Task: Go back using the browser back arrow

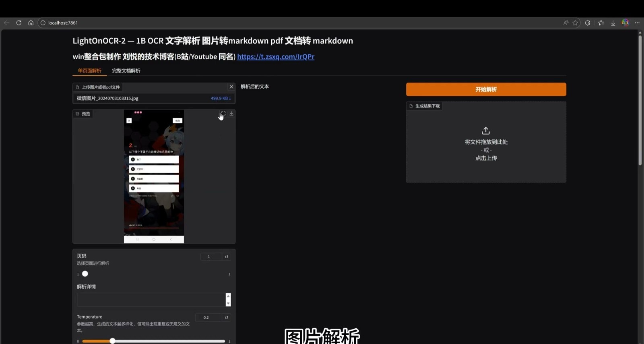Action: 6,23
